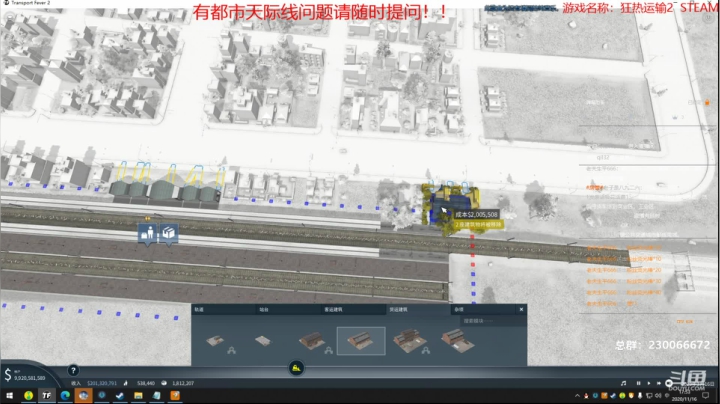This screenshot has height=404, width=720.
Task: Click the variant icon beside fifth module
Action: (426, 351)
